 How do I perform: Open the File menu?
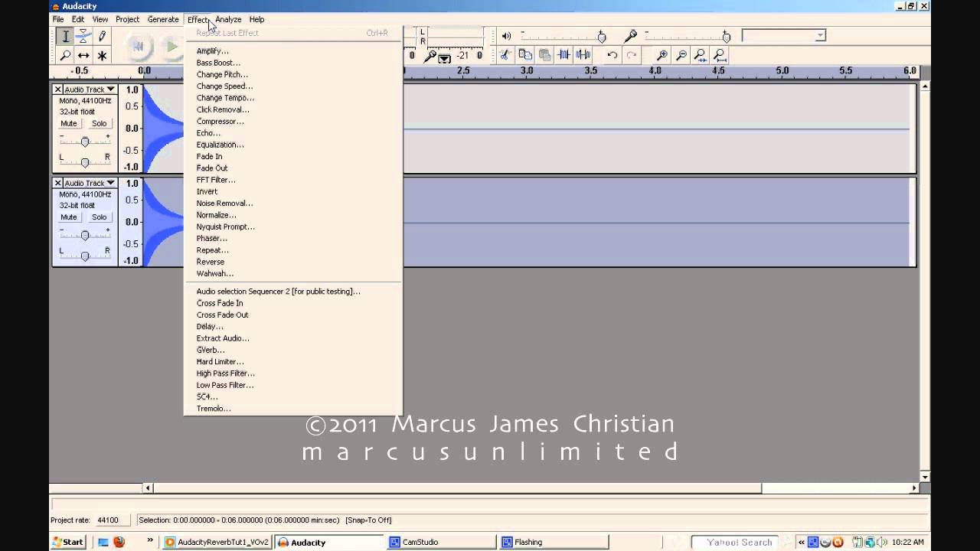[58, 19]
